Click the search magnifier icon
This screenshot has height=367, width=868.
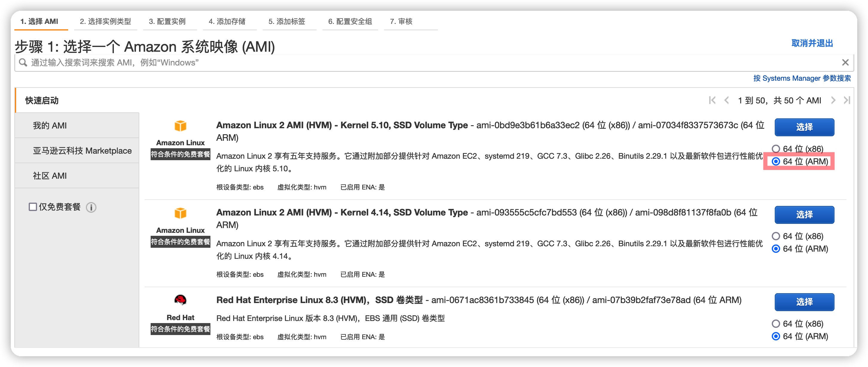click(x=23, y=62)
